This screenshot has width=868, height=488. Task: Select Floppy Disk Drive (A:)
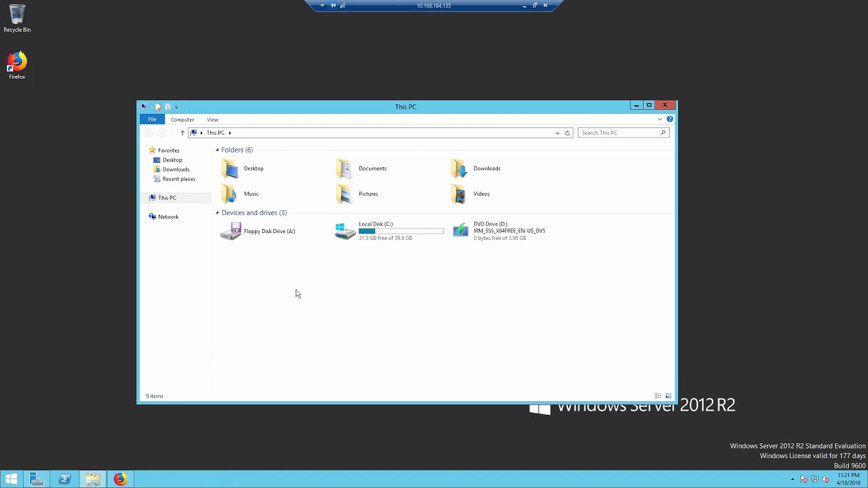click(258, 231)
